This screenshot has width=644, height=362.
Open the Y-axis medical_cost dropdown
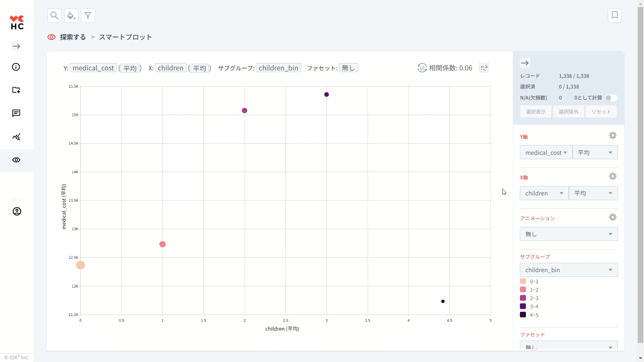[x=546, y=153]
